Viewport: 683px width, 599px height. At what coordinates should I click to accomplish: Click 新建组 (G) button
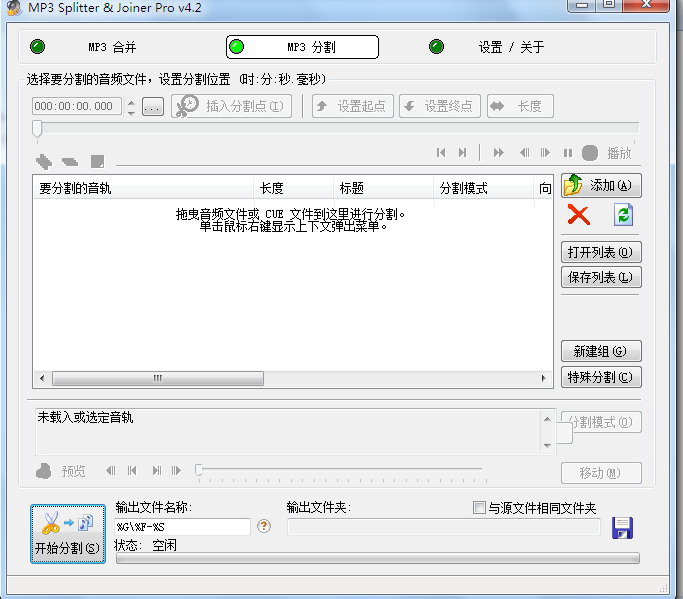tap(601, 351)
